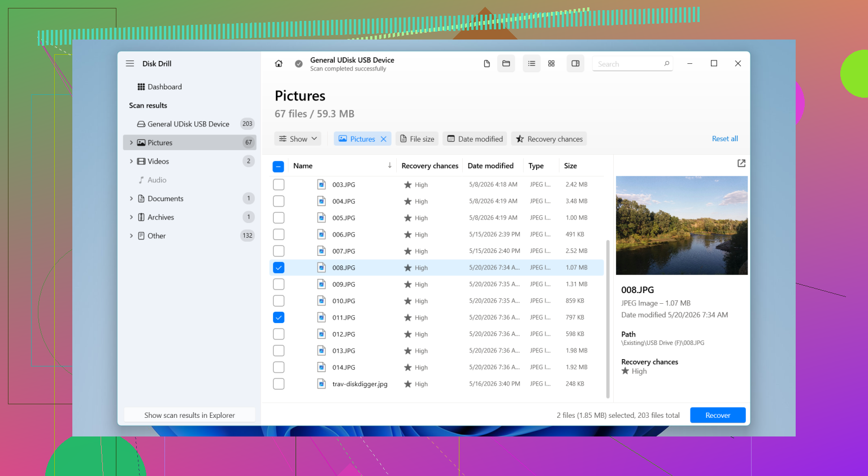Select the Audio category in sidebar
The width and height of the screenshot is (868, 476).
(x=153, y=180)
